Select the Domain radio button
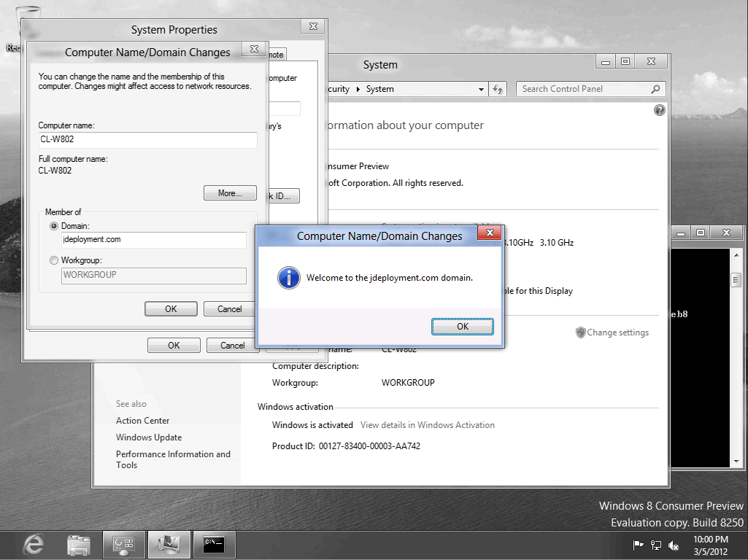Image resolution: width=748 pixels, height=560 pixels. (54, 226)
